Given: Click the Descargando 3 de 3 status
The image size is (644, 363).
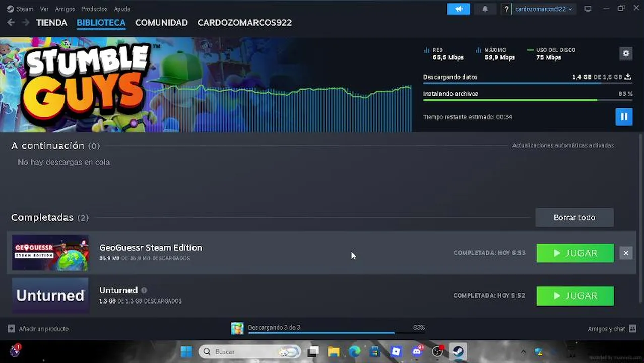Looking at the screenshot, I should tap(274, 327).
